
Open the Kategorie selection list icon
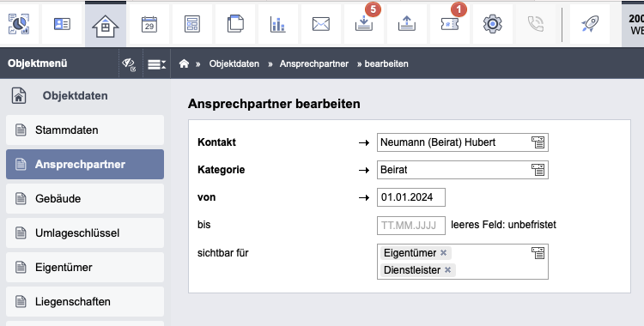[538, 170]
